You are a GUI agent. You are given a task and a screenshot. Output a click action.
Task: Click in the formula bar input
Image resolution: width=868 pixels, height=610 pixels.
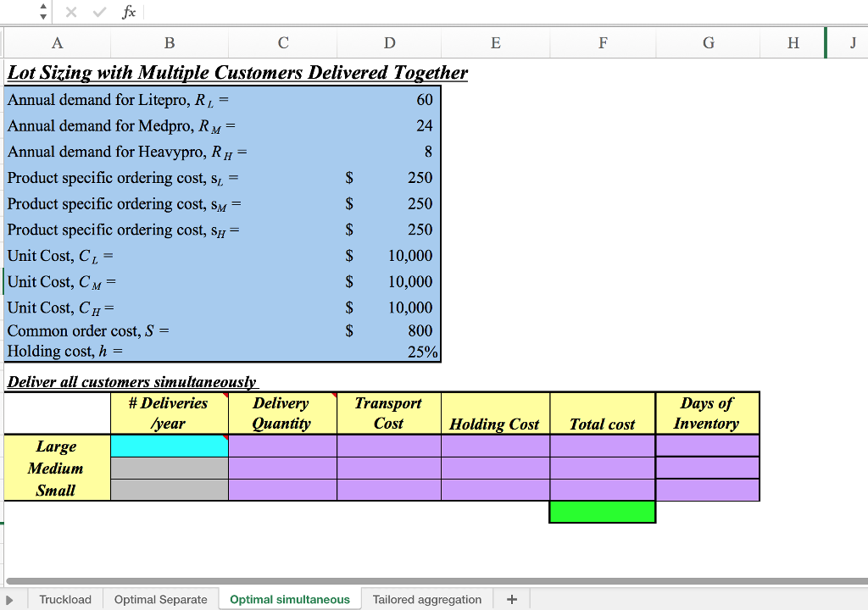(505, 12)
